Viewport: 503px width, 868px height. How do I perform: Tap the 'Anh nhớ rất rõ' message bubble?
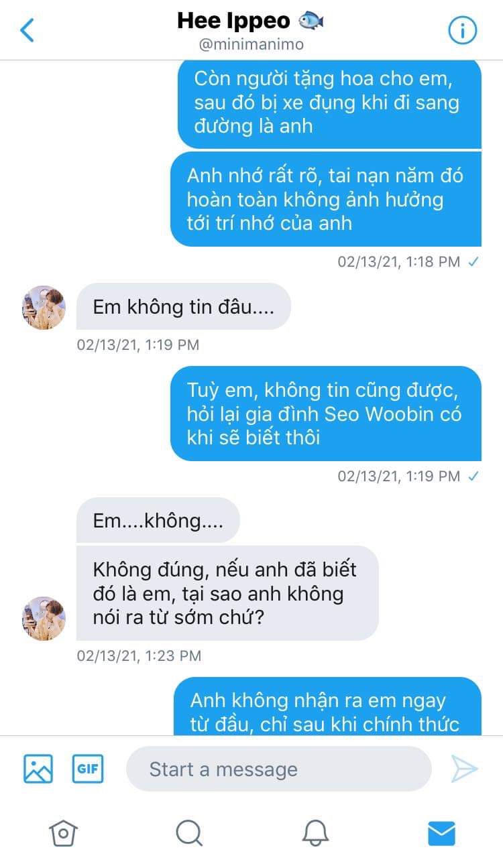point(326,199)
